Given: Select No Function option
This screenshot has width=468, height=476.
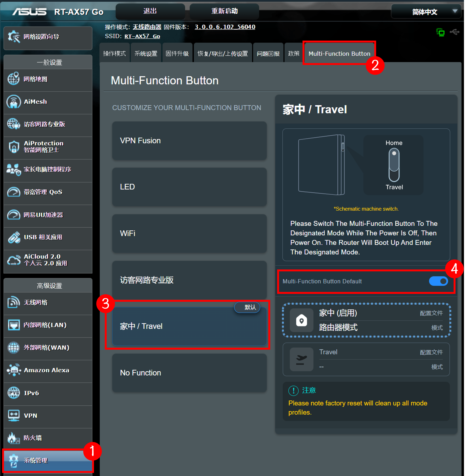Looking at the screenshot, I should (189, 373).
